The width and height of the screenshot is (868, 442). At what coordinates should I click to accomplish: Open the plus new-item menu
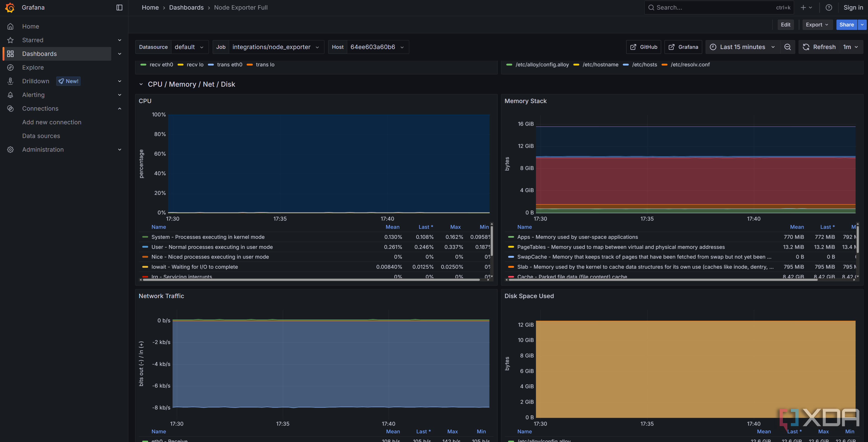[x=806, y=8]
